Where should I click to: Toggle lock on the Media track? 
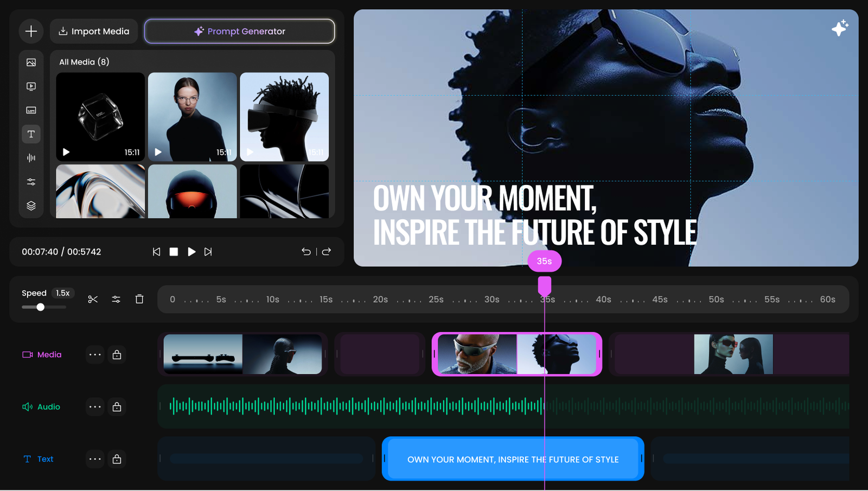pos(117,355)
